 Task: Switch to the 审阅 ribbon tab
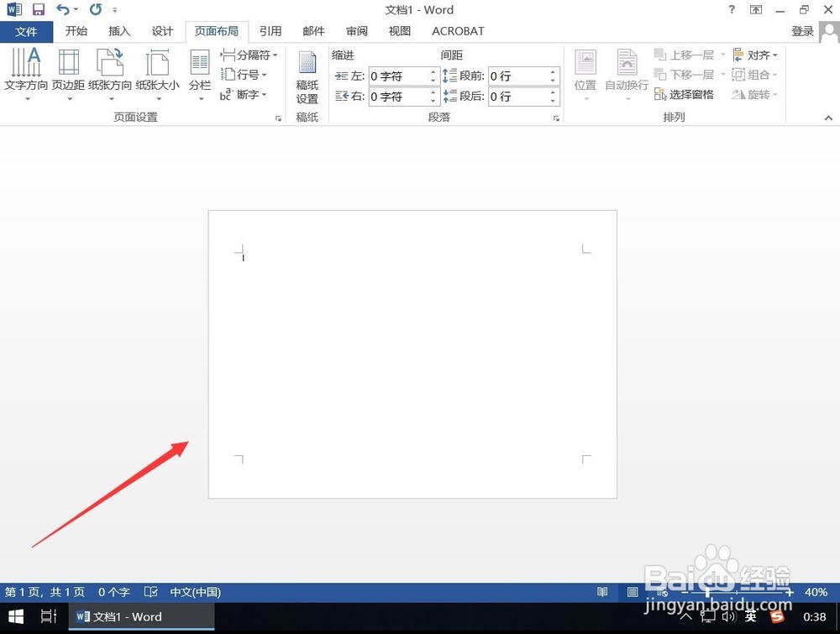pyautogui.click(x=356, y=31)
